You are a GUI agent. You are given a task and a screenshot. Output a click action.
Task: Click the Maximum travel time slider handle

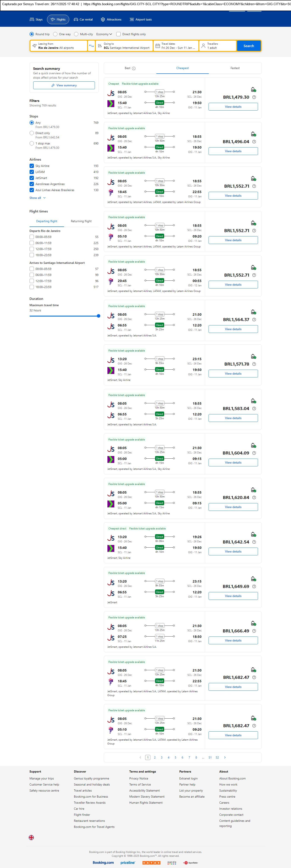point(98,316)
